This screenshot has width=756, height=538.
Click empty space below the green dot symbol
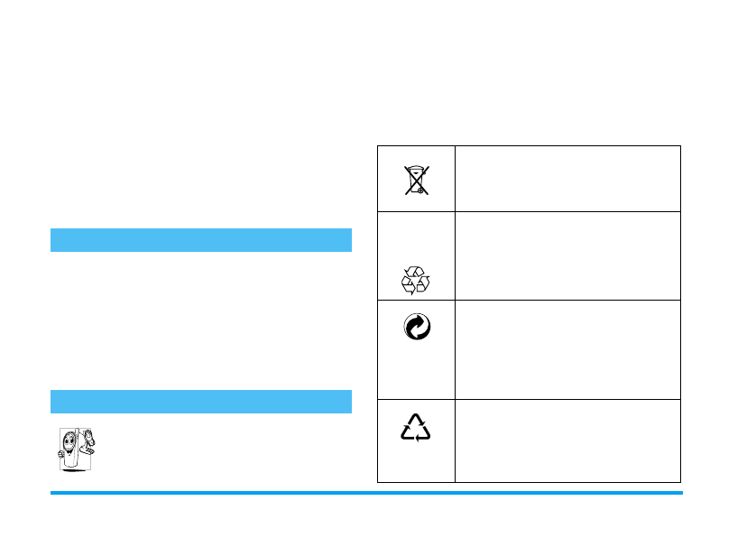[x=416, y=372]
